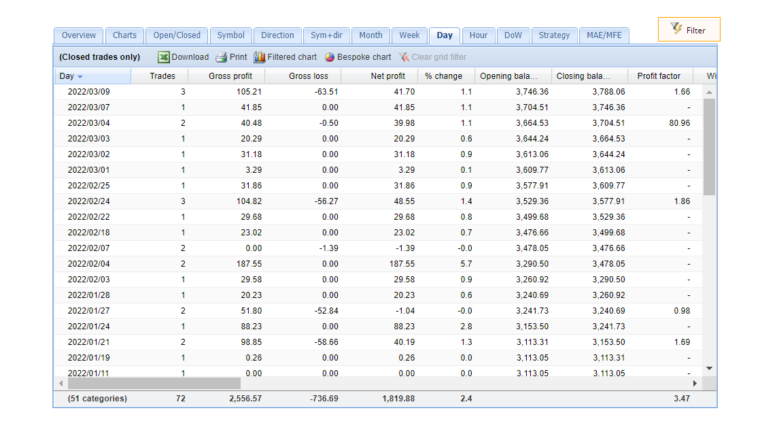The height and width of the screenshot is (432, 760).
Task: Select the MAE/MFE tab
Action: click(604, 35)
